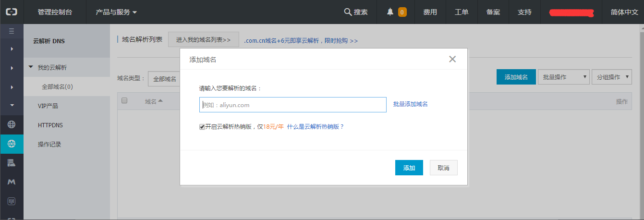Open the 产品与服务 dropdown menu
The image size is (644, 220).
tap(116, 12)
